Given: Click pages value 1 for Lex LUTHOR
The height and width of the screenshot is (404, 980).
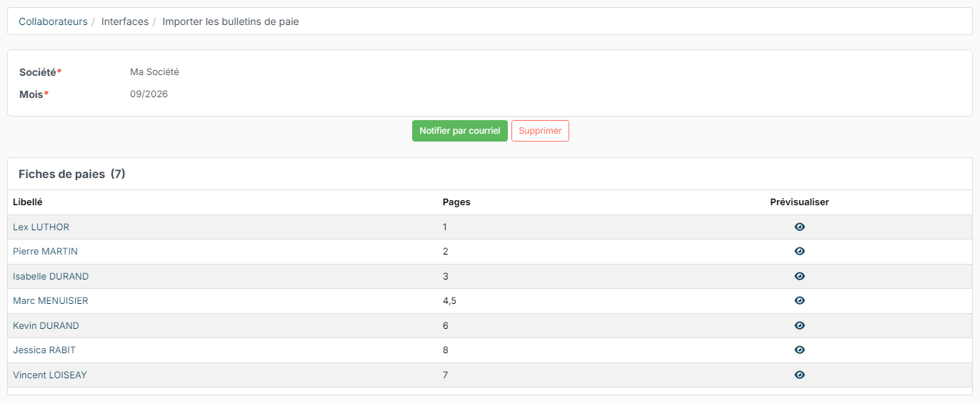Looking at the screenshot, I should pyautogui.click(x=445, y=227).
